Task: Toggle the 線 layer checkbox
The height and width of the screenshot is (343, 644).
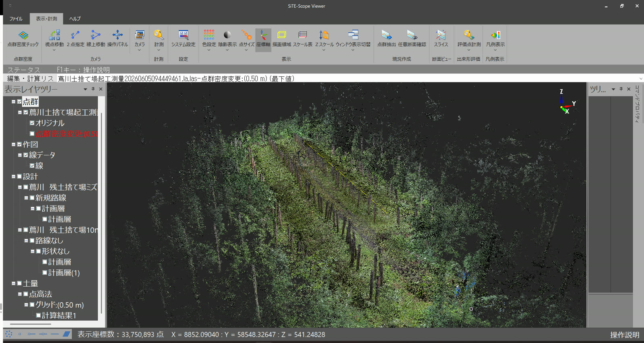Action: 32,166
